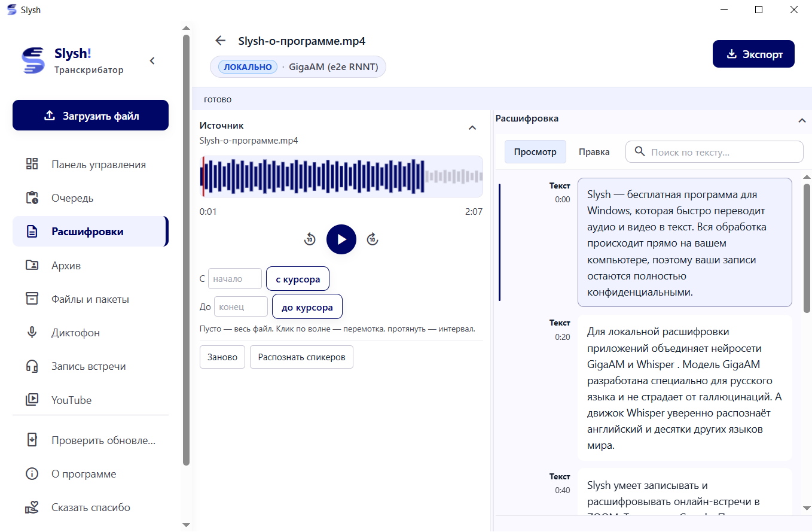Click the начало start time field
812x532 pixels.
(x=235, y=278)
